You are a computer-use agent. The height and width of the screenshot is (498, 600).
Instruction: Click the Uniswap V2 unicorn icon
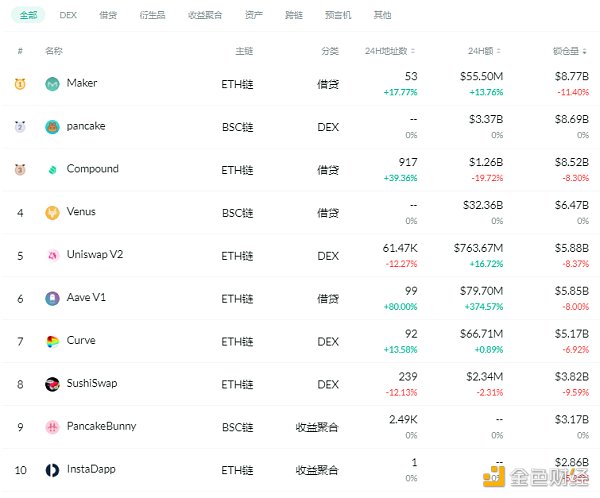point(52,256)
